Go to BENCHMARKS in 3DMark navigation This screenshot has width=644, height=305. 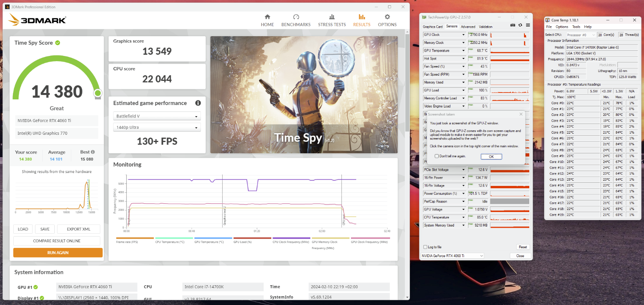pyautogui.click(x=296, y=21)
